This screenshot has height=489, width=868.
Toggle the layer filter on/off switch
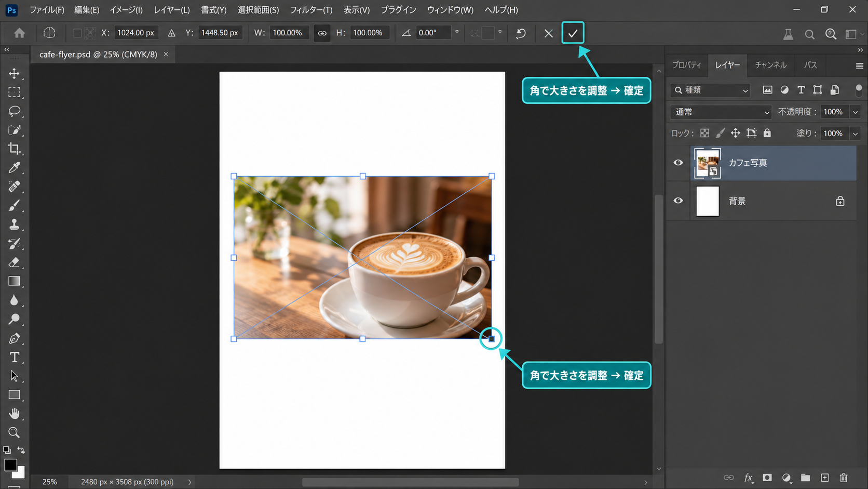[x=859, y=90]
